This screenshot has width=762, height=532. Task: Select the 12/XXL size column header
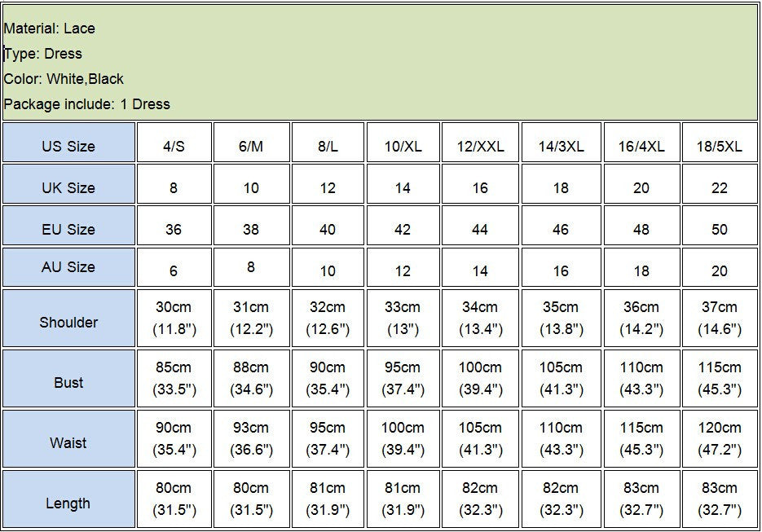point(480,147)
